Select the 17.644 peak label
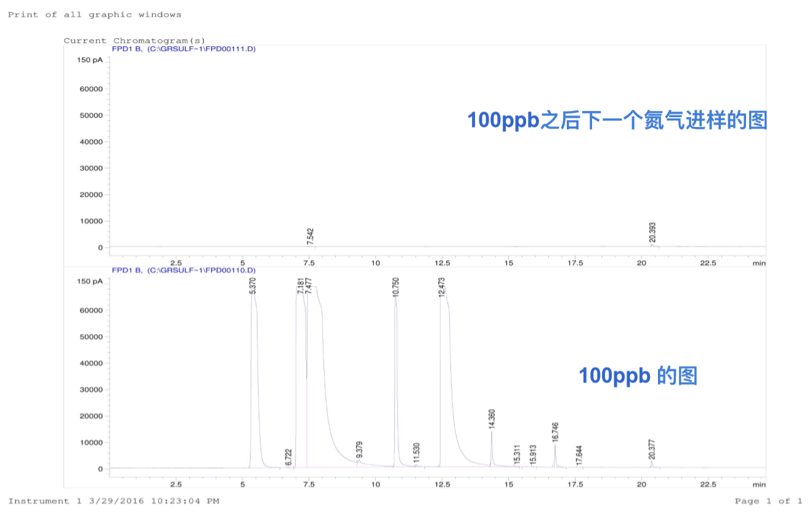Screen dimensions: 812x514 coord(579,455)
